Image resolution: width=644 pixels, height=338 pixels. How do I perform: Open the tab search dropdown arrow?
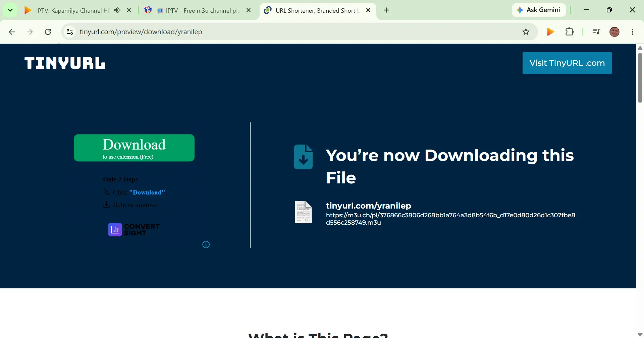point(10,10)
